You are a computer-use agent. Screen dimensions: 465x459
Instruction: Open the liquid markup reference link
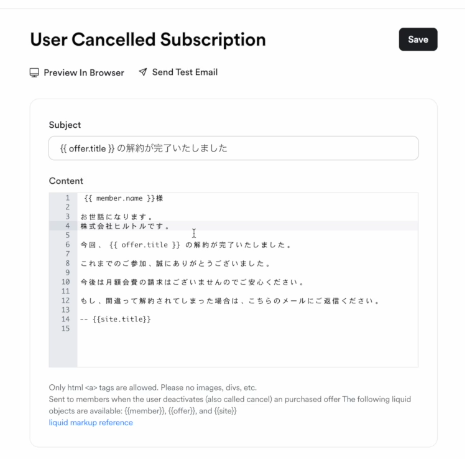91,422
